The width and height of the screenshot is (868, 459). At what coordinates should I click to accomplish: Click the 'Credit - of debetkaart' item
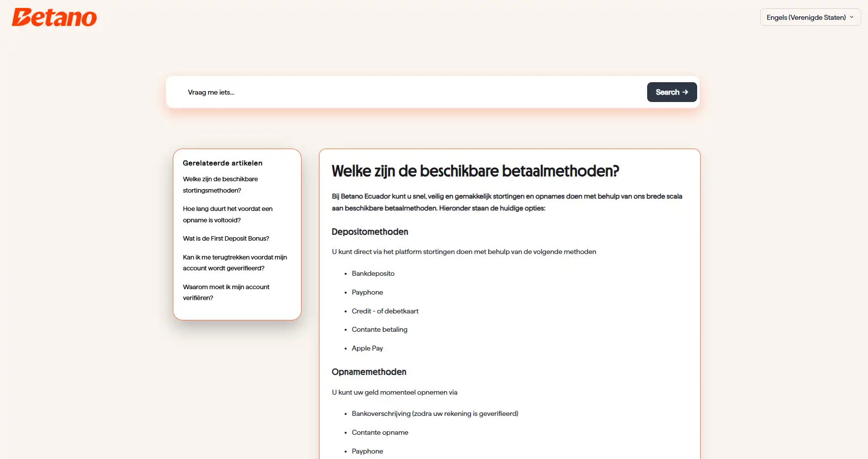pyautogui.click(x=385, y=311)
